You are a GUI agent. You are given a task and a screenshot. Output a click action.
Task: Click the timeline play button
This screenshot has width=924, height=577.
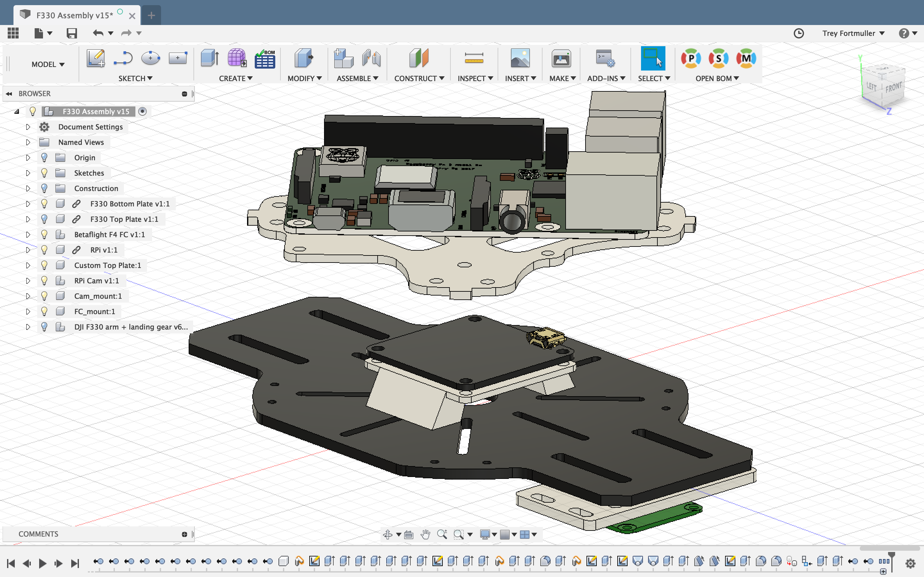click(x=43, y=563)
